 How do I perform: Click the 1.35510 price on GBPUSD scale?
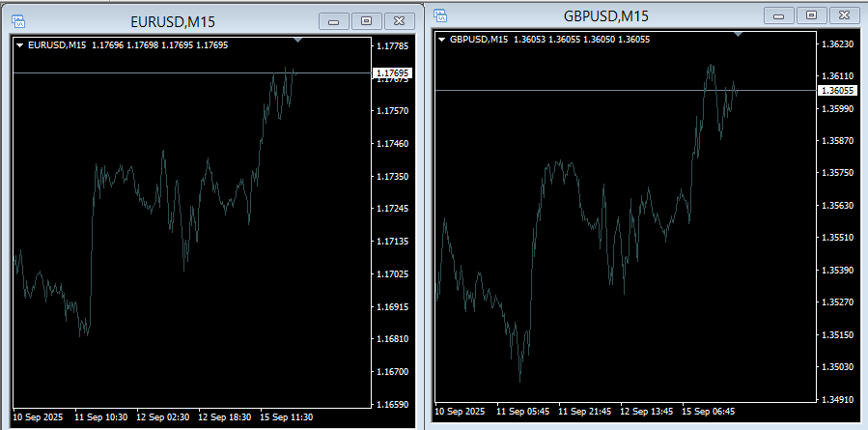click(x=838, y=237)
